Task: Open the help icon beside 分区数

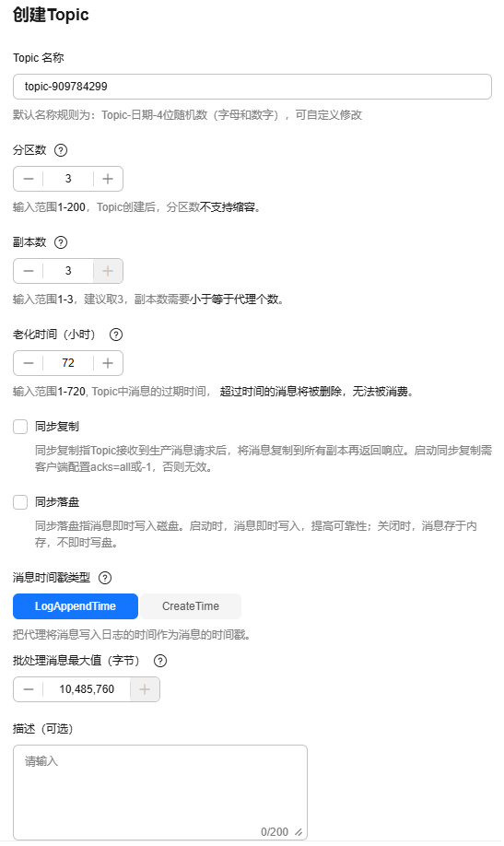Action: pyautogui.click(x=61, y=150)
